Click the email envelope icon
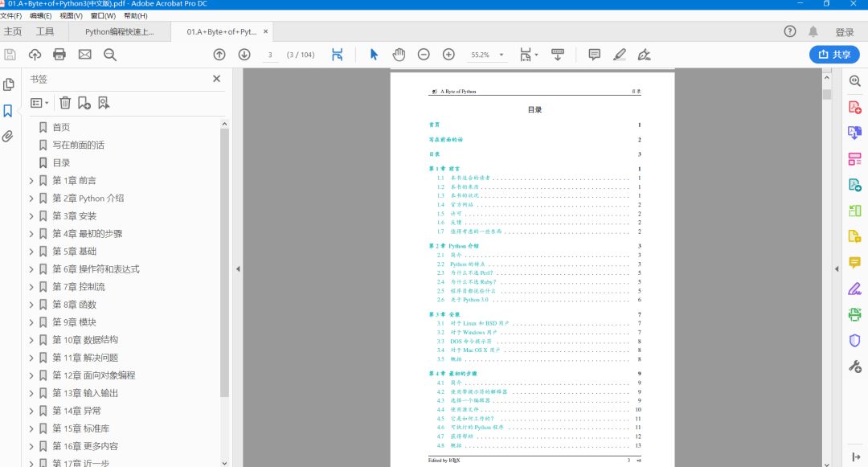 coord(84,54)
